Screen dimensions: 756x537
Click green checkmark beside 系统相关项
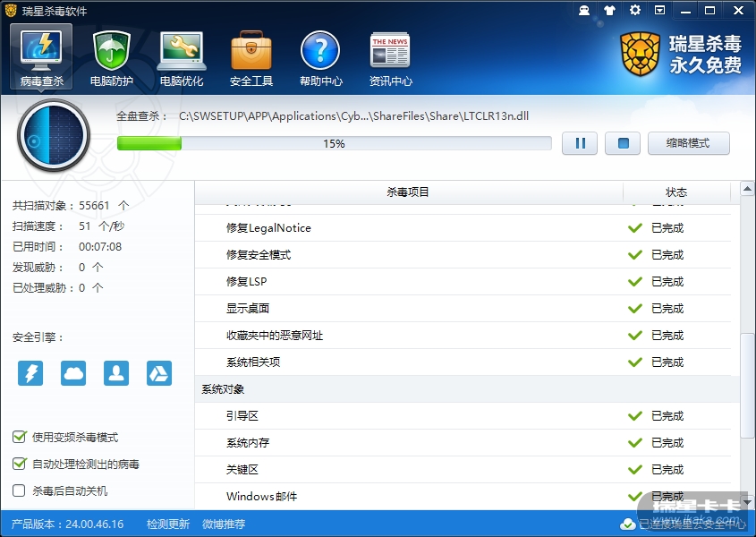[635, 362]
